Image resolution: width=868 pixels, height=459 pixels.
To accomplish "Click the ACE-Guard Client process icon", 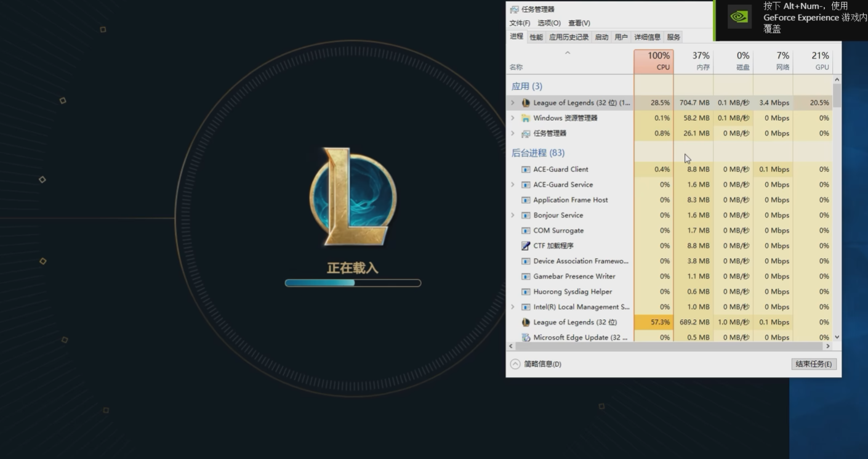I will [x=526, y=169].
